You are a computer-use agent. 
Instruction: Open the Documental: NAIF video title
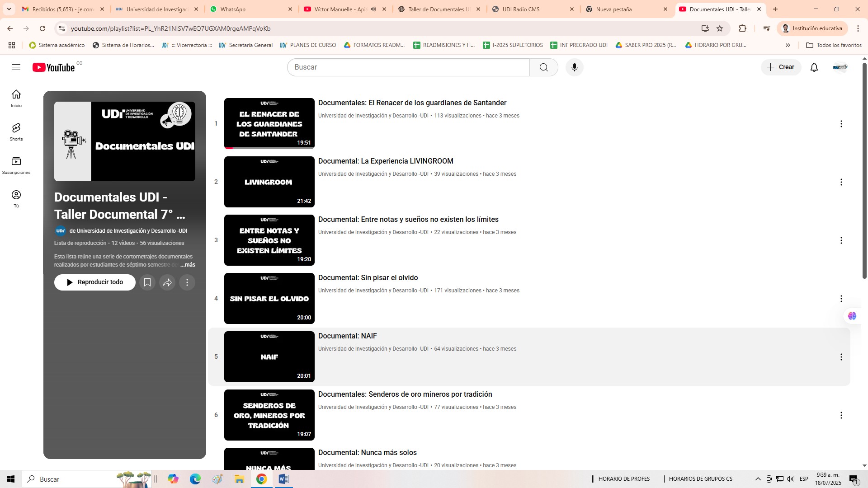(347, 336)
